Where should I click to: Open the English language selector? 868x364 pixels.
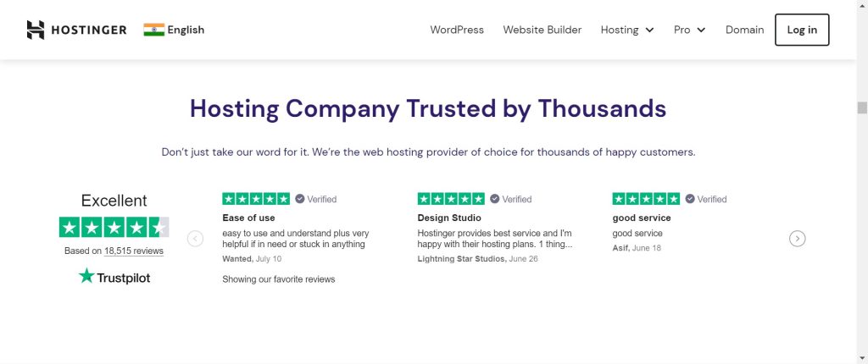coord(186,30)
